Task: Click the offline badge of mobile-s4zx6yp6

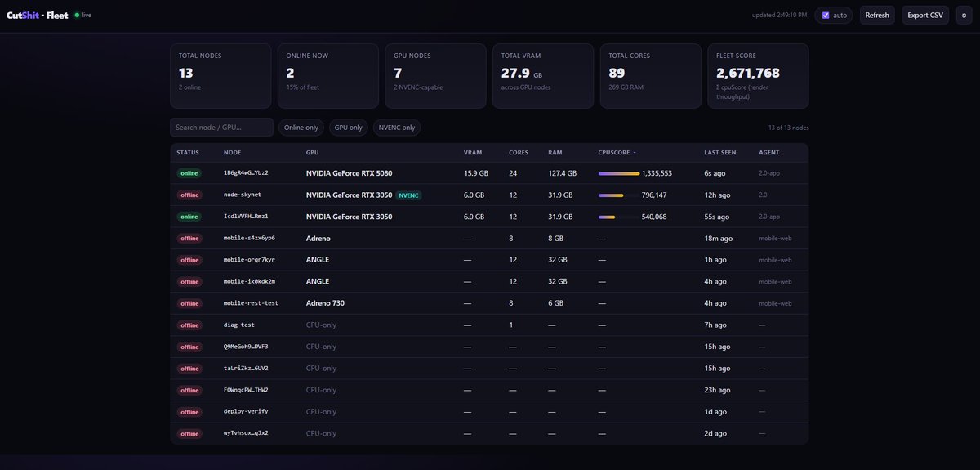Action: point(189,239)
